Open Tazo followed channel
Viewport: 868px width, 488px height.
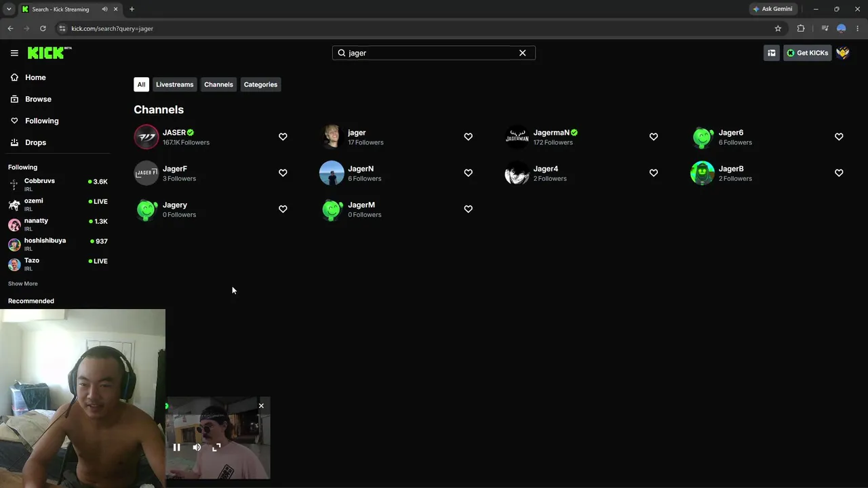tap(58, 264)
